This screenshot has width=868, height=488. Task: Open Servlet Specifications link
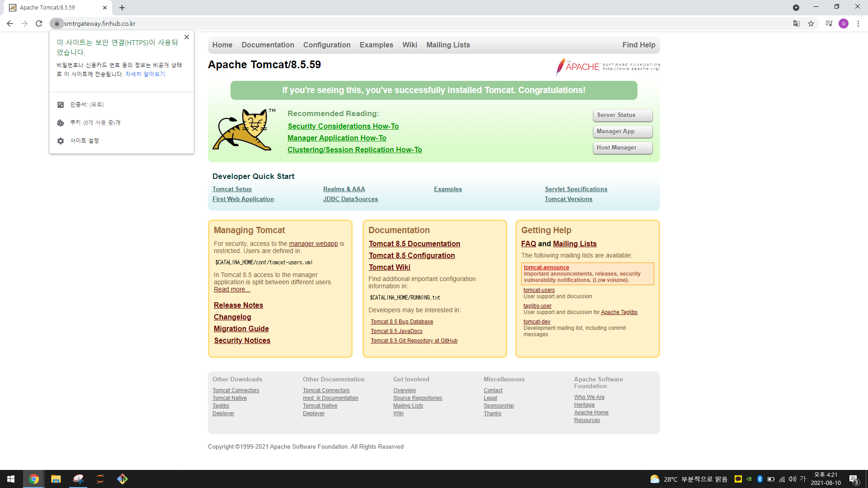click(576, 189)
